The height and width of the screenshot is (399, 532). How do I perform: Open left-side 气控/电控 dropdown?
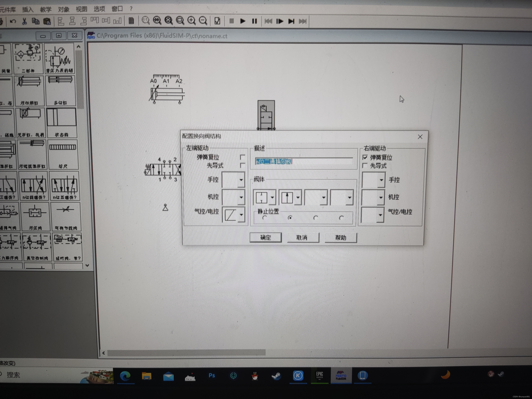[241, 215]
